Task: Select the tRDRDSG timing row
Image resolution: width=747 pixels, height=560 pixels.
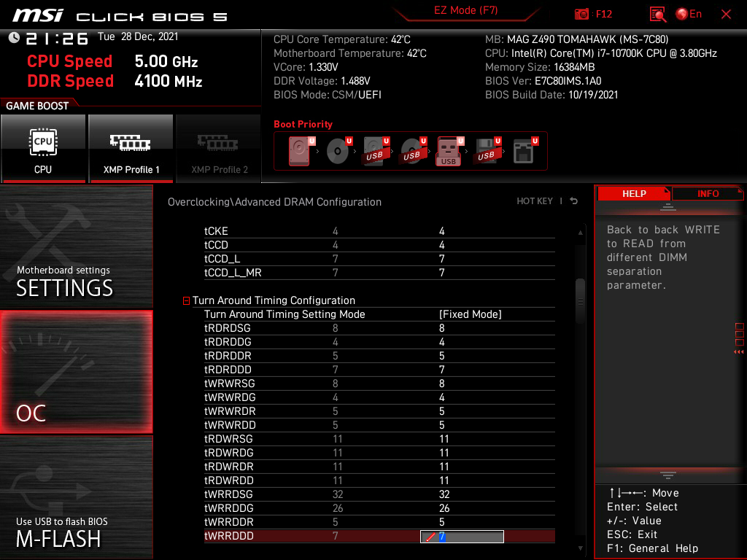Action: click(379, 328)
